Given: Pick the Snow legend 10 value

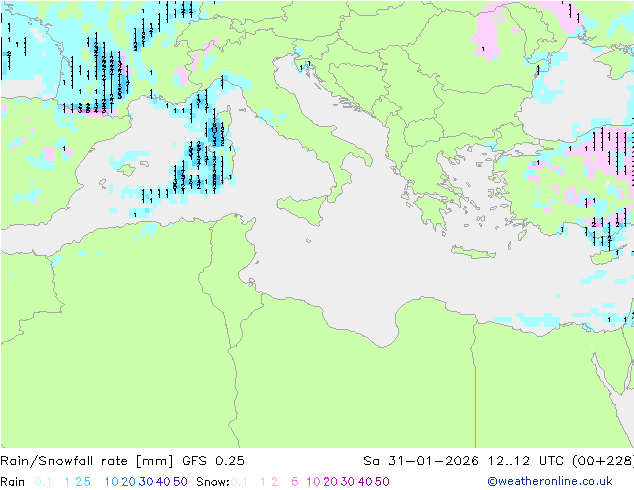Looking at the screenshot, I should tap(313, 482).
